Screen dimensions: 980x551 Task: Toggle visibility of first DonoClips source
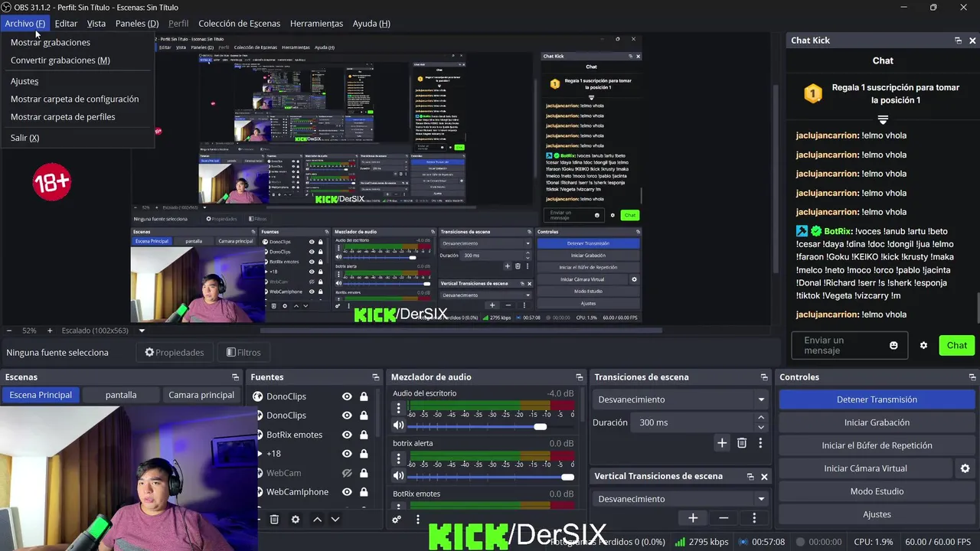pyautogui.click(x=347, y=396)
